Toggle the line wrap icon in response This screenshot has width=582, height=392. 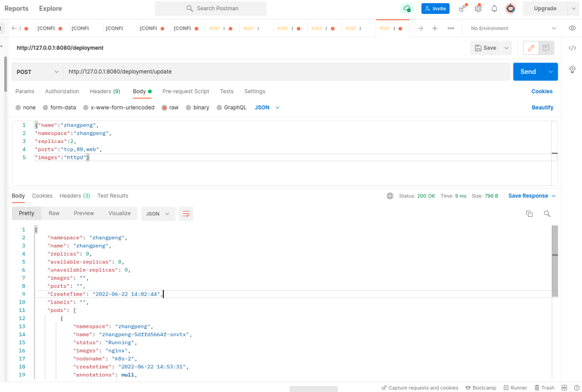[186, 214]
